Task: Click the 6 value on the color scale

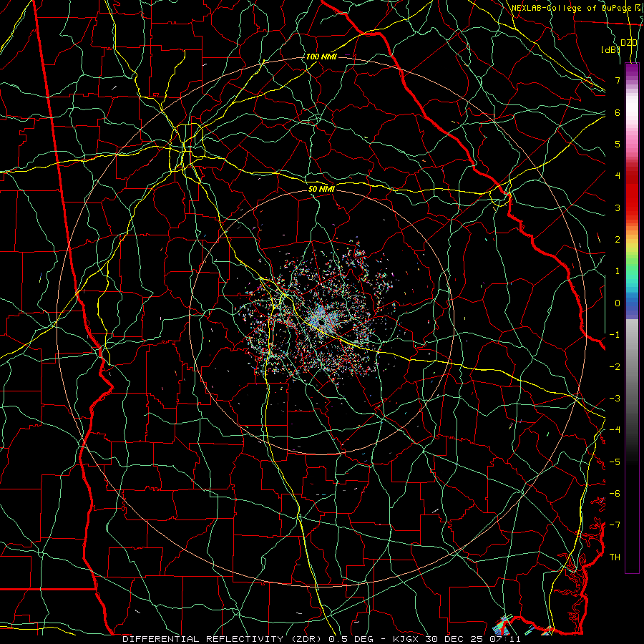Action: tap(618, 112)
